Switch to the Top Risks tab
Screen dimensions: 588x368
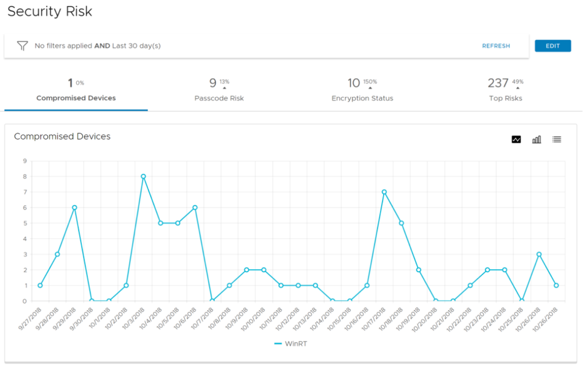[x=505, y=90]
